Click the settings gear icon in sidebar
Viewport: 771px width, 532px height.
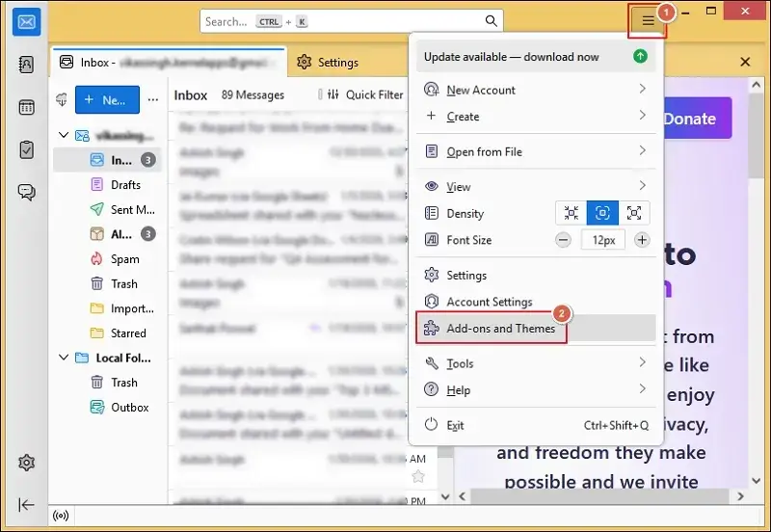pyautogui.click(x=27, y=463)
